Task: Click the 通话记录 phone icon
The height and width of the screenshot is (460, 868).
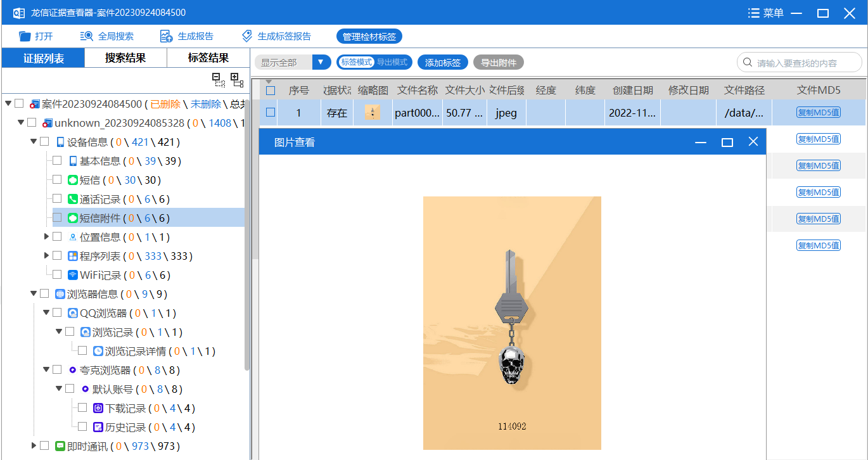Action: click(x=73, y=199)
